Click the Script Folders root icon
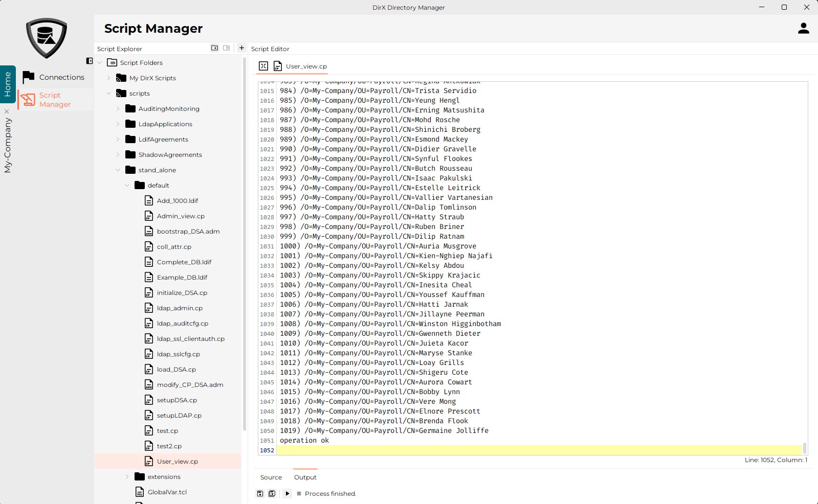 click(112, 63)
